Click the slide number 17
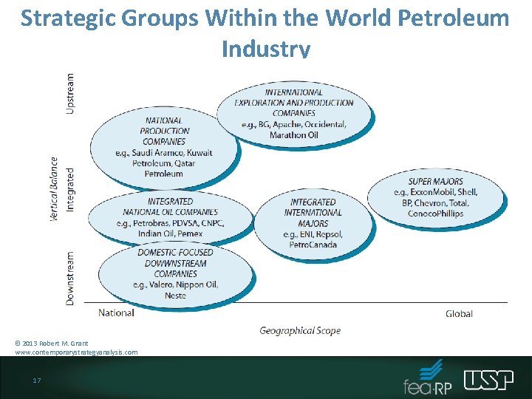The image size is (532, 399). pos(37,381)
